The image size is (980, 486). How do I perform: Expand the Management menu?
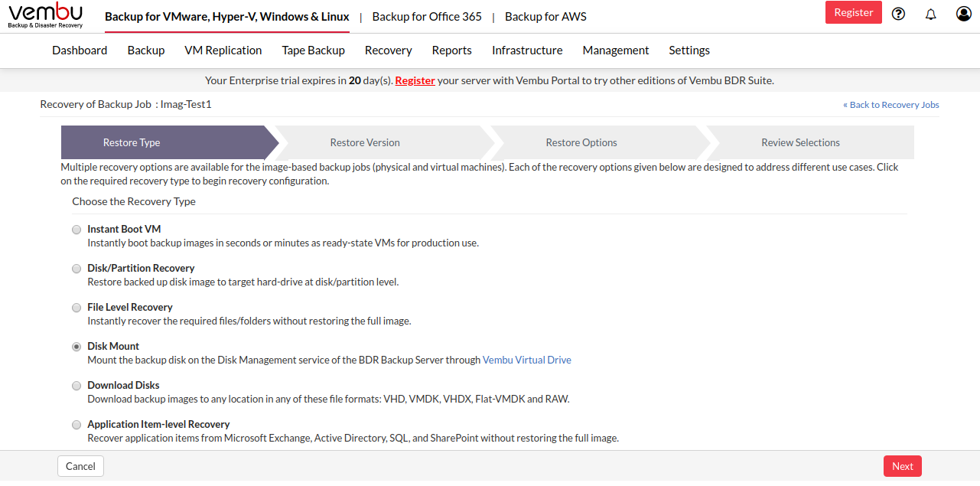tap(616, 51)
